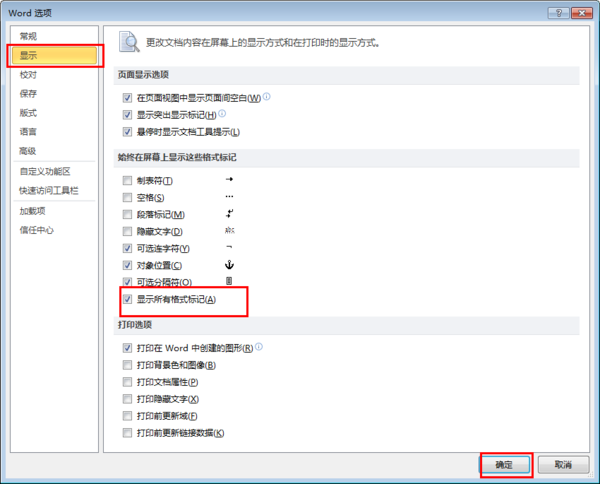Enable 打印隐藏文字 checkbox
This screenshot has width=600, height=484.
[x=127, y=399]
